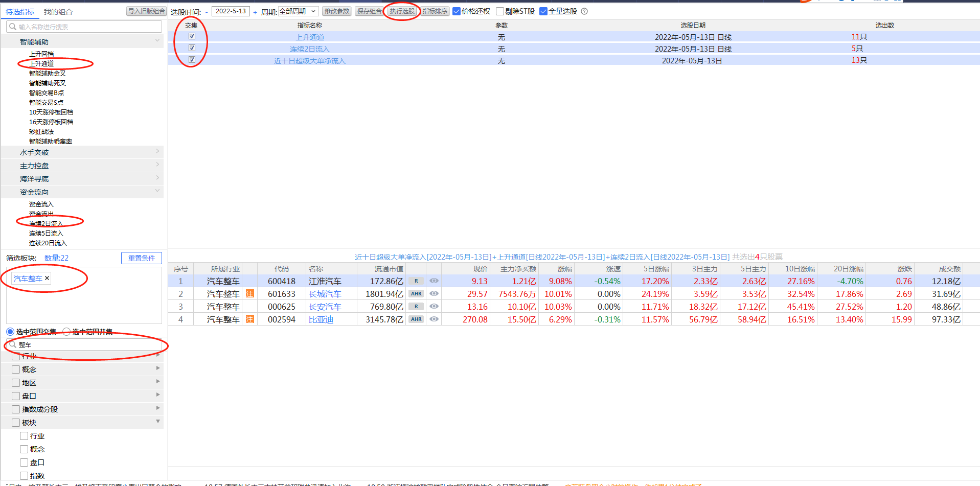This screenshot has width=980, height=486.
Task: Expand the 盘口 category arrow
Action: point(158,395)
